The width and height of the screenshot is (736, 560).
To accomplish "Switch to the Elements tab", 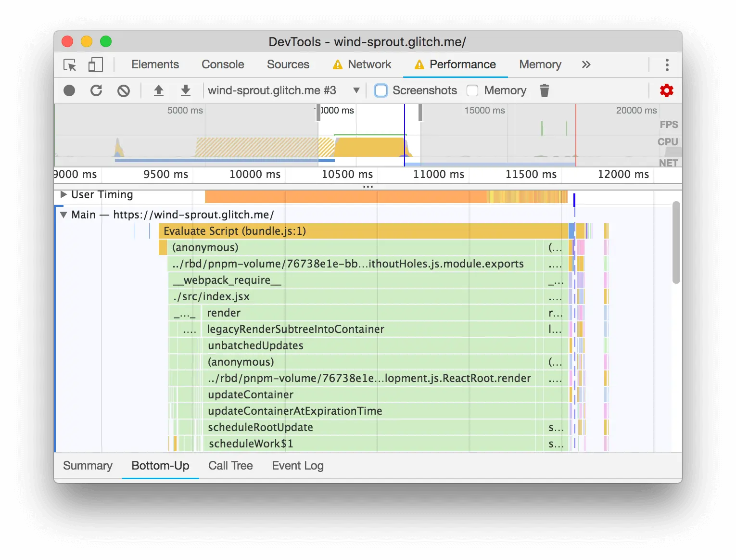I will click(155, 64).
